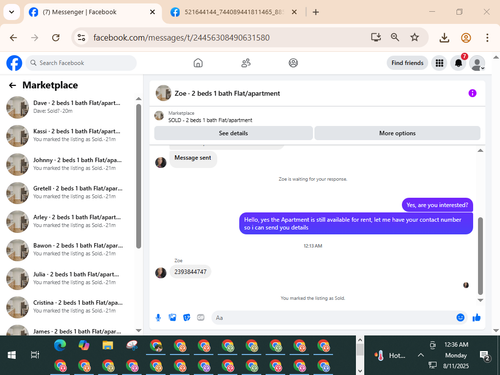
Task: Click the Search Facebook field
Action: (x=81, y=63)
